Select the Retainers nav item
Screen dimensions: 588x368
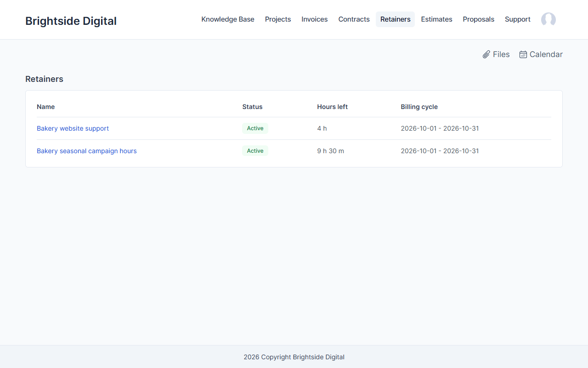point(396,19)
